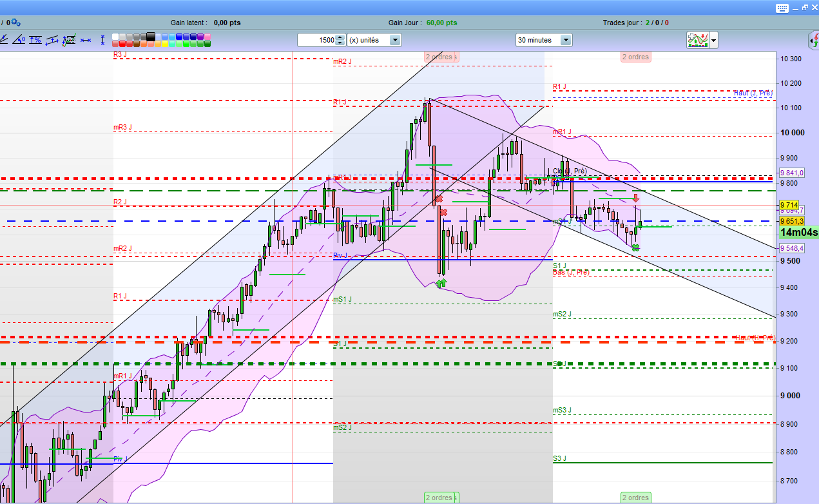Pick the purple color swatch
This screenshot has height=504, width=819.
click(x=200, y=37)
